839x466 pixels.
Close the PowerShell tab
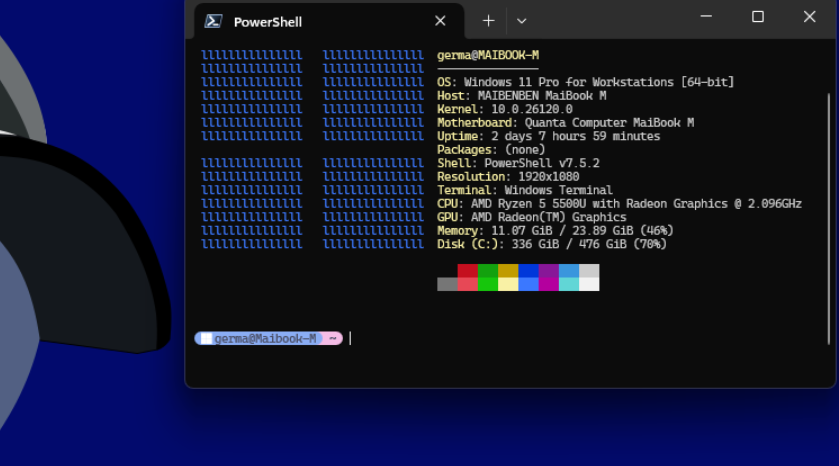point(440,21)
